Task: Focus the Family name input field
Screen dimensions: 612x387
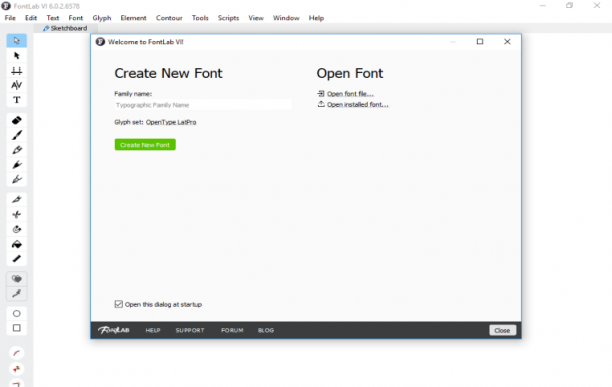Action: coord(203,105)
